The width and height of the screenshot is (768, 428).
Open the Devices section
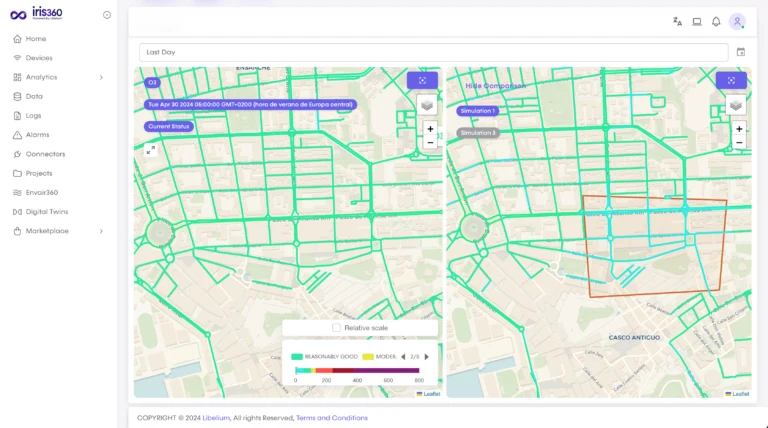tap(39, 58)
